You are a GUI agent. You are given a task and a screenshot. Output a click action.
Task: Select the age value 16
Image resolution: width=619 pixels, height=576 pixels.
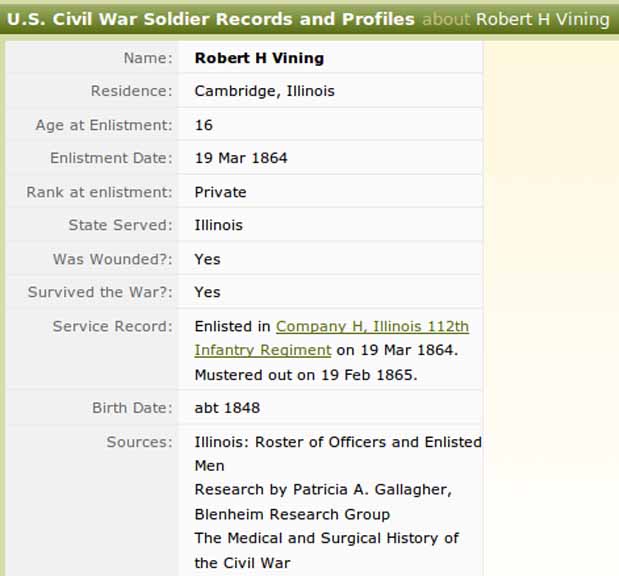click(204, 125)
